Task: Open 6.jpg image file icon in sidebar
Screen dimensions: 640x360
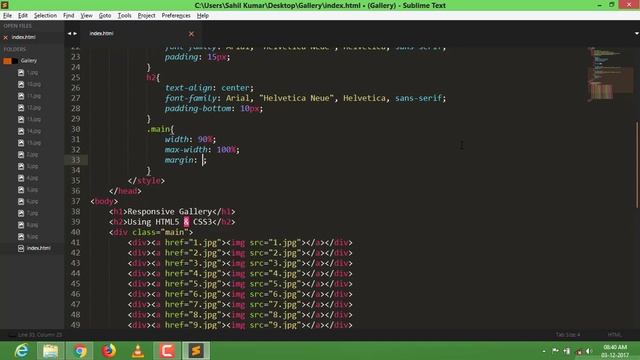Action: point(21,202)
